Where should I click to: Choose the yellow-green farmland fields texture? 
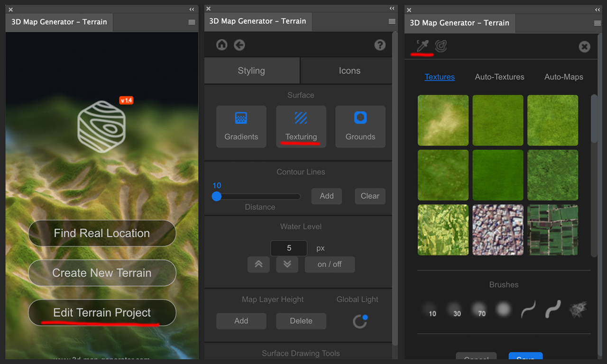click(443, 230)
